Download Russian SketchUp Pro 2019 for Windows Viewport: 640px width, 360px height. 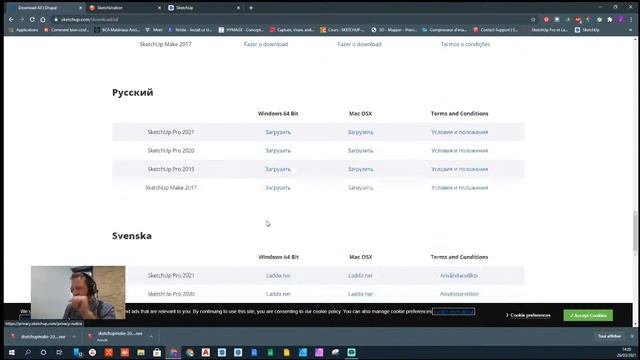coord(278,169)
